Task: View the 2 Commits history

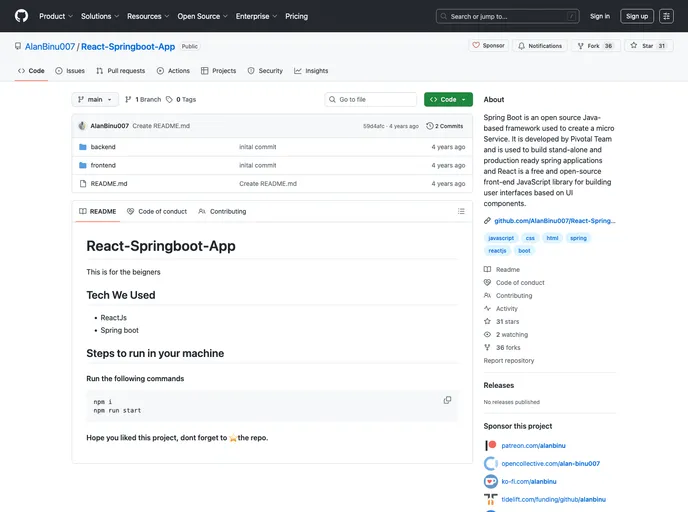Action: click(444, 126)
